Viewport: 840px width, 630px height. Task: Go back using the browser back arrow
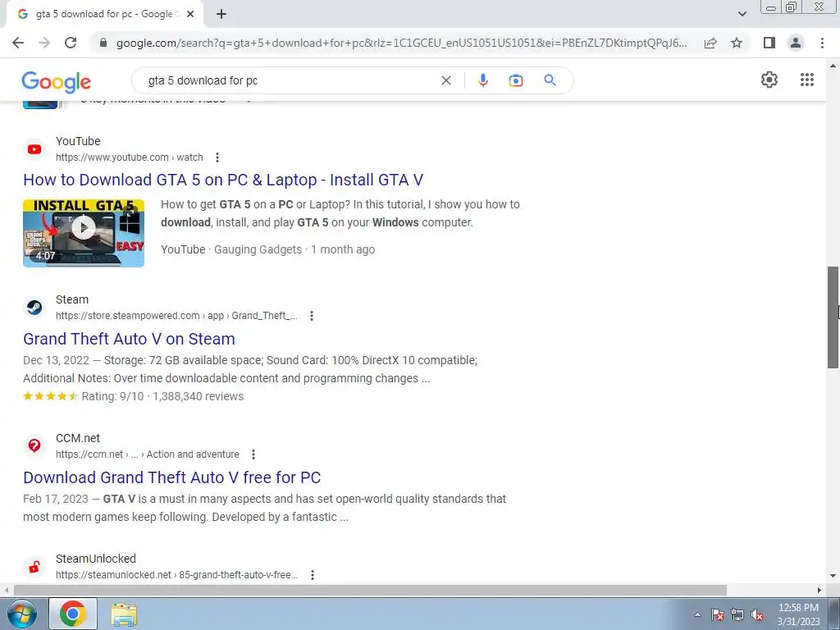(x=18, y=43)
